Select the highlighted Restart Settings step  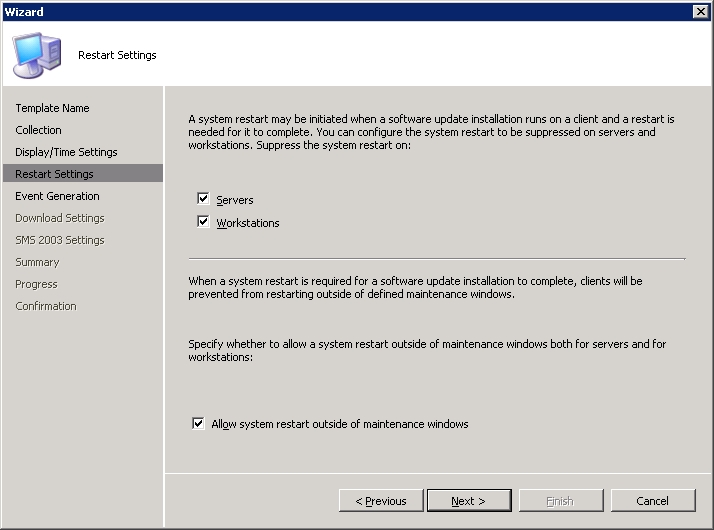click(82, 173)
